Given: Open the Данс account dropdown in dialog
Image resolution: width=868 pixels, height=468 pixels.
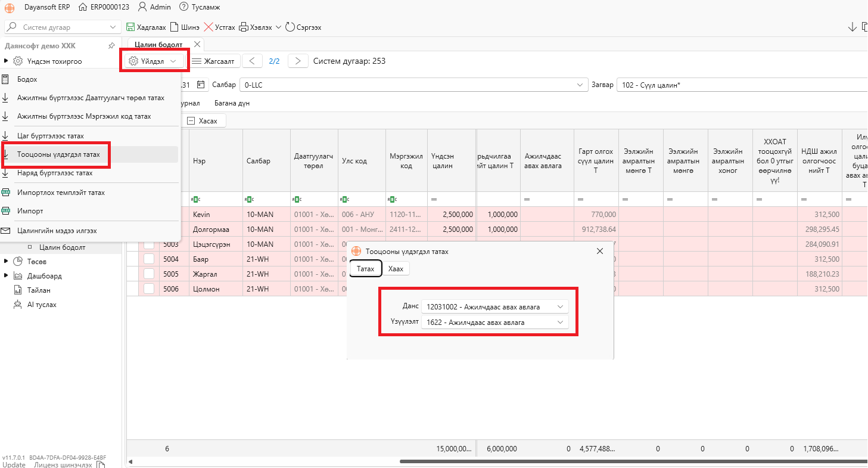Looking at the screenshot, I should pos(560,306).
